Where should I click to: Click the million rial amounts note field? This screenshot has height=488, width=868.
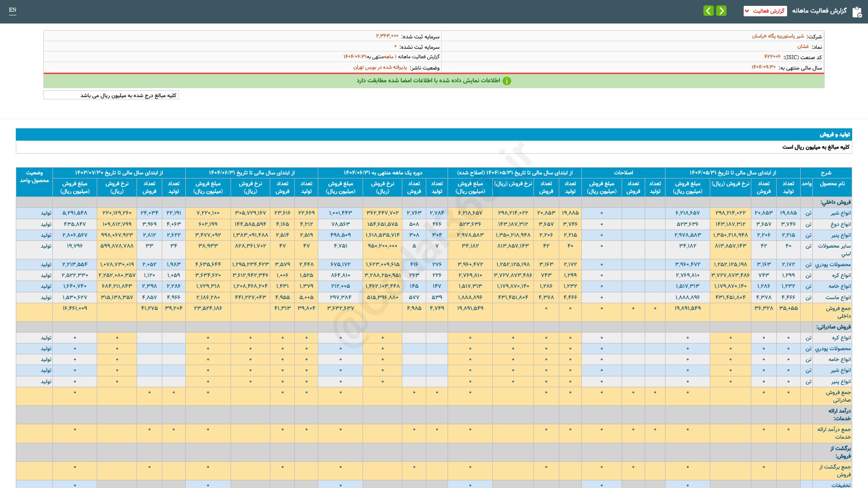[111, 95]
